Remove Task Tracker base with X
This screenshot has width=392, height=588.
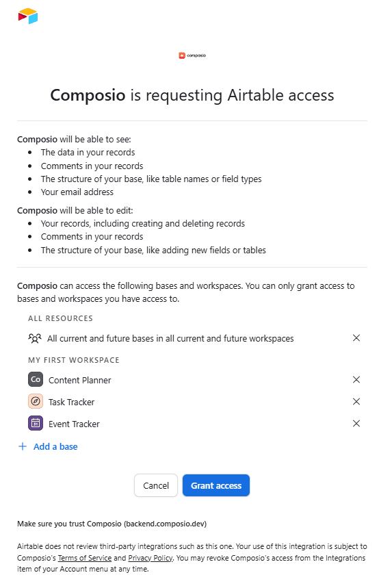[356, 402]
